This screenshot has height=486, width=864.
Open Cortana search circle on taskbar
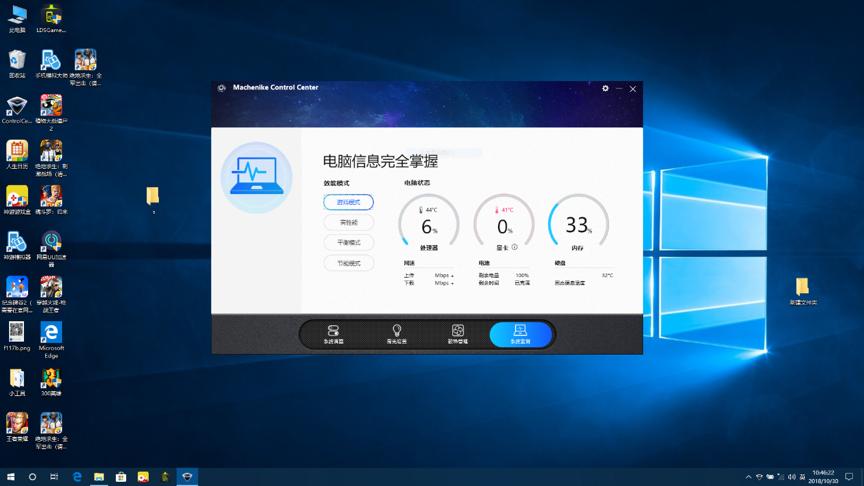[x=32, y=477]
